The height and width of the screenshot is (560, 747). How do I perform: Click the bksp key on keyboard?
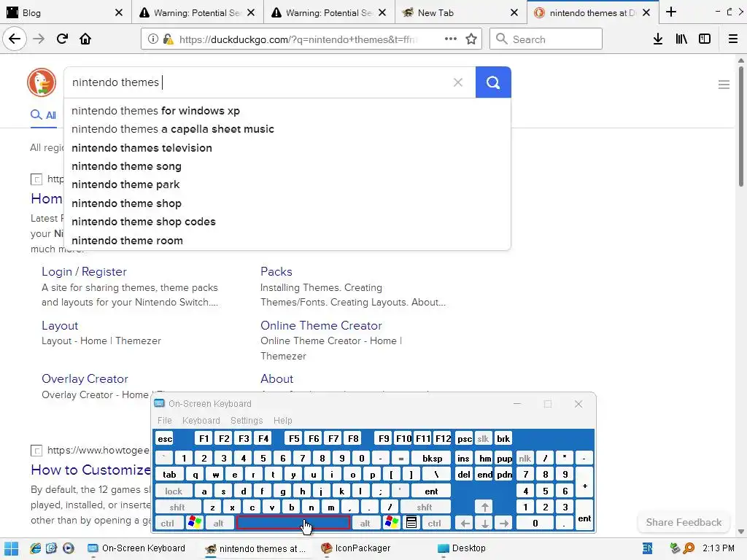coord(432,458)
